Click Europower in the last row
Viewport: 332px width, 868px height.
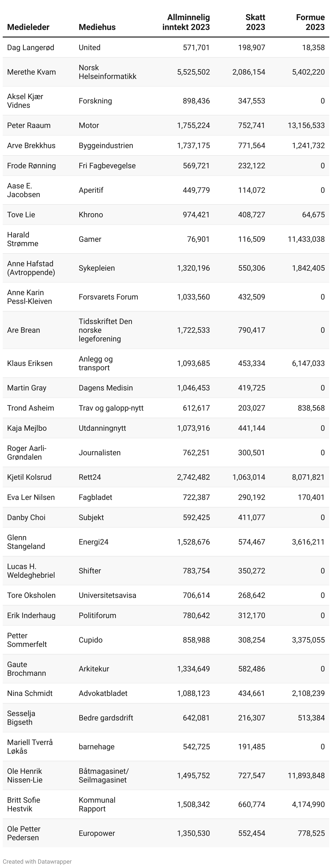[x=97, y=833]
